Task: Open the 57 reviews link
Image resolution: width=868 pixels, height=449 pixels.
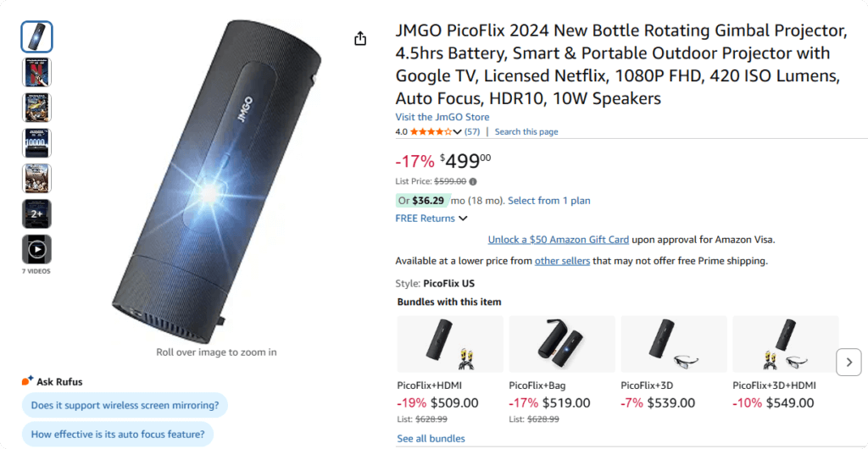Action: coord(472,132)
